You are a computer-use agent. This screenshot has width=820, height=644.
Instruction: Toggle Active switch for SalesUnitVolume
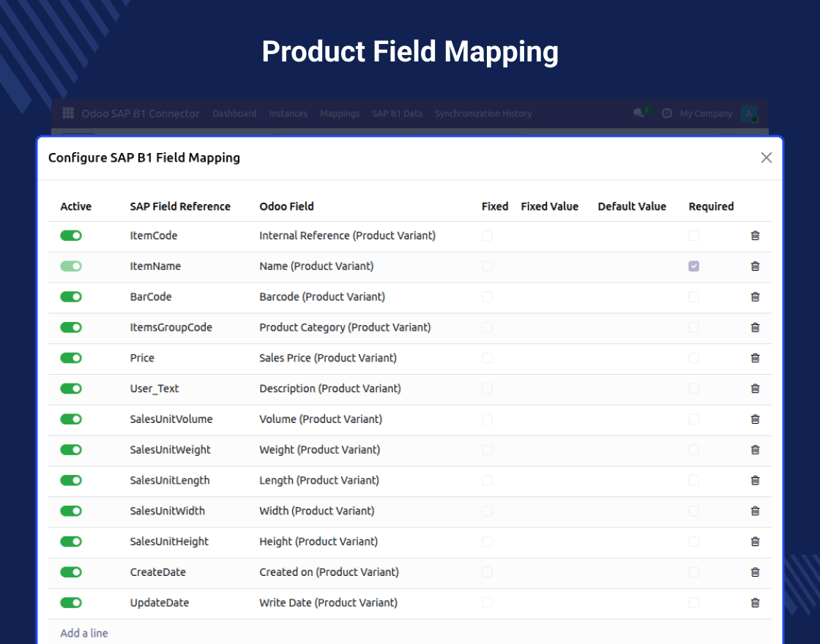point(71,419)
